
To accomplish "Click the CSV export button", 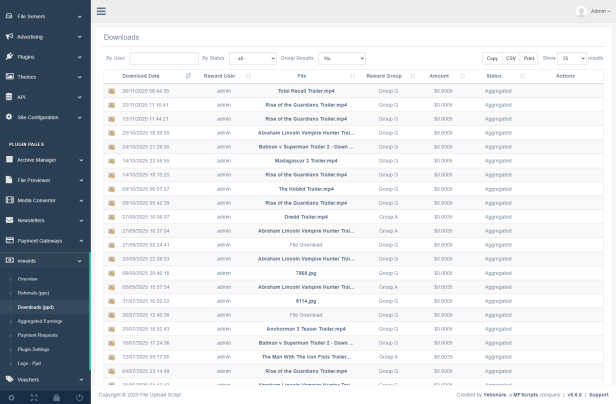I will pos(510,59).
